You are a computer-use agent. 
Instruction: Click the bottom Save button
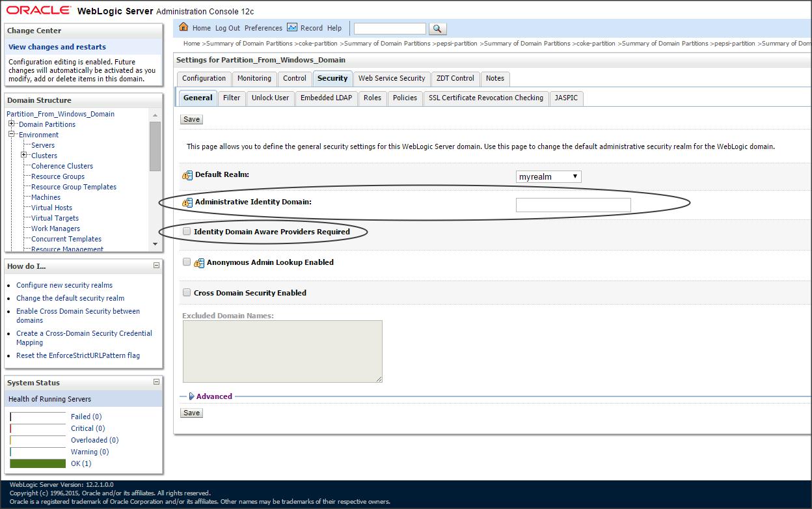191,413
